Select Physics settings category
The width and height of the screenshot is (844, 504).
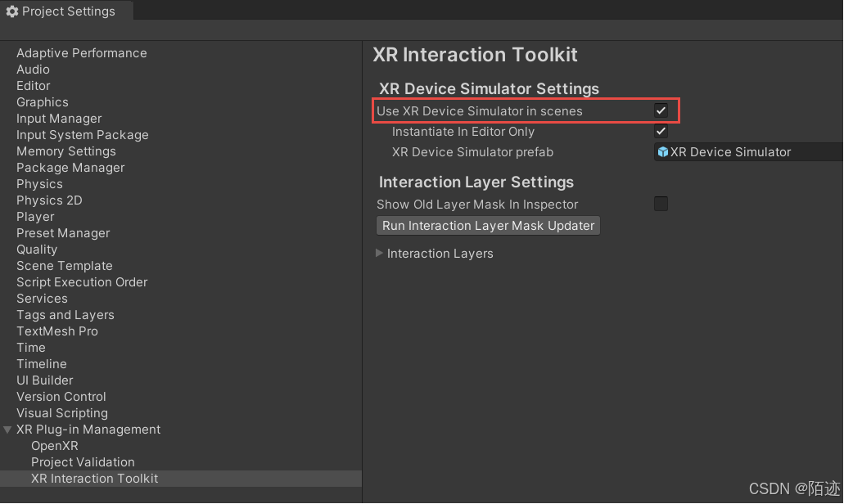tap(39, 184)
